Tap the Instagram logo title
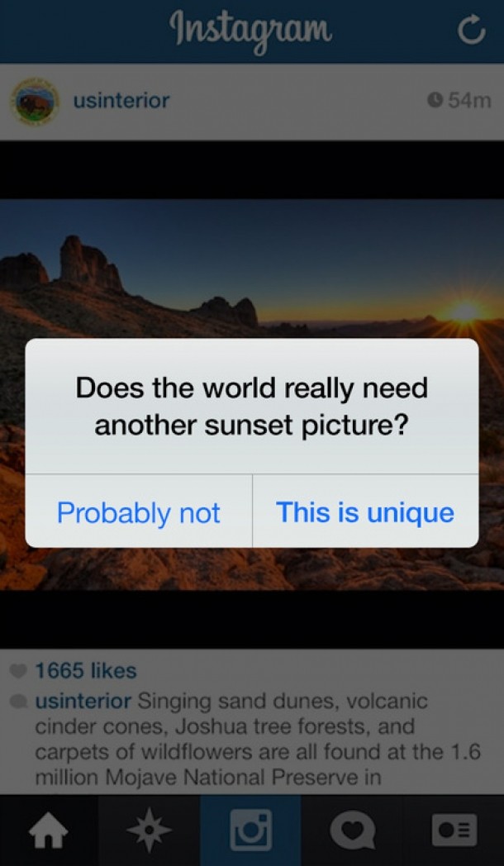The width and height of the screenshot is (504, 866). tap(251, 31)
